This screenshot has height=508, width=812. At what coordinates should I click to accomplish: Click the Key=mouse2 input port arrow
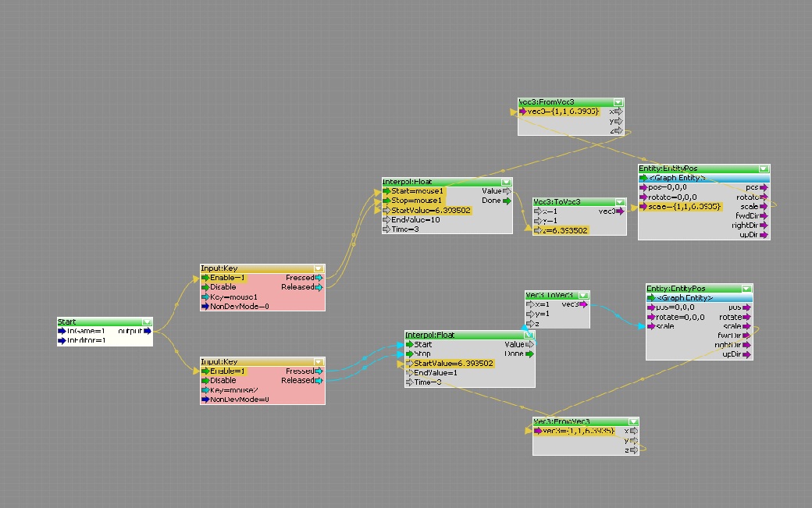coord(205,390)
